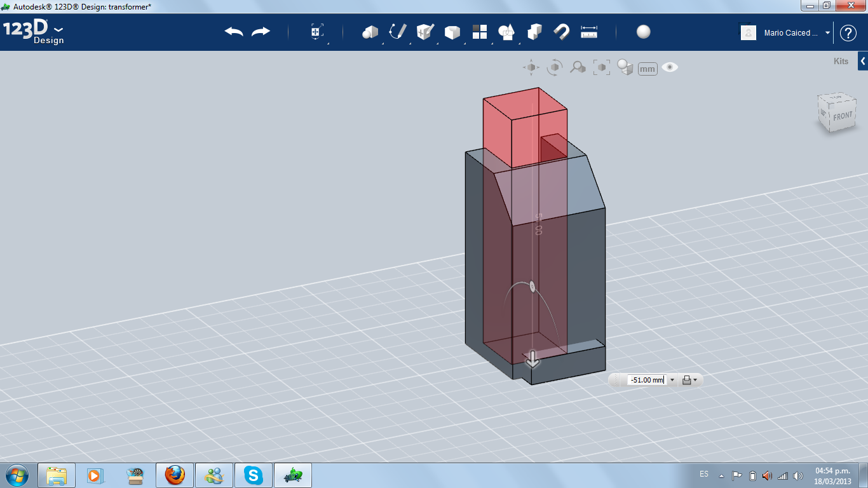The height and width of the screenshot is (488, 868).
Task: Open the 123D Design application menu
Action: point(34,32)
